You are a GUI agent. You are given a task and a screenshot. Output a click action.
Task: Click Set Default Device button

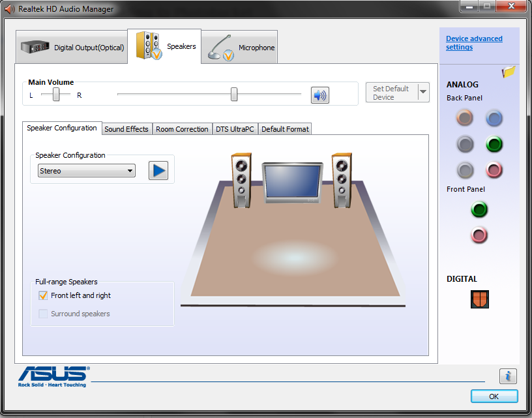tap(392, 93)
